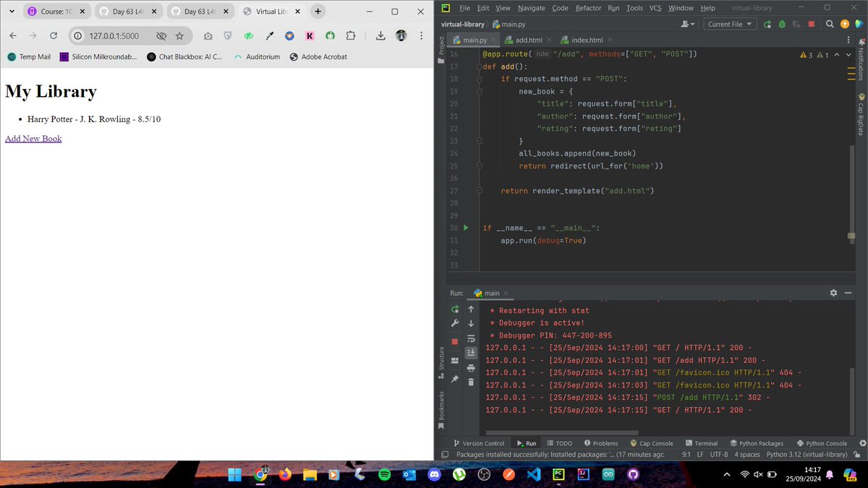The image size is (868, 488).
Task: Open the 4 spaces indent selector
Action: [x=747, y=455]
